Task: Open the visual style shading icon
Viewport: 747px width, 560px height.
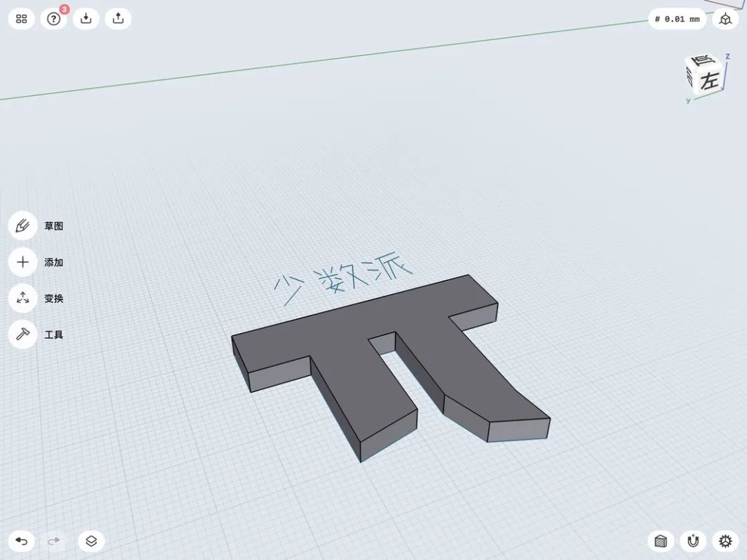Action: 661,541
